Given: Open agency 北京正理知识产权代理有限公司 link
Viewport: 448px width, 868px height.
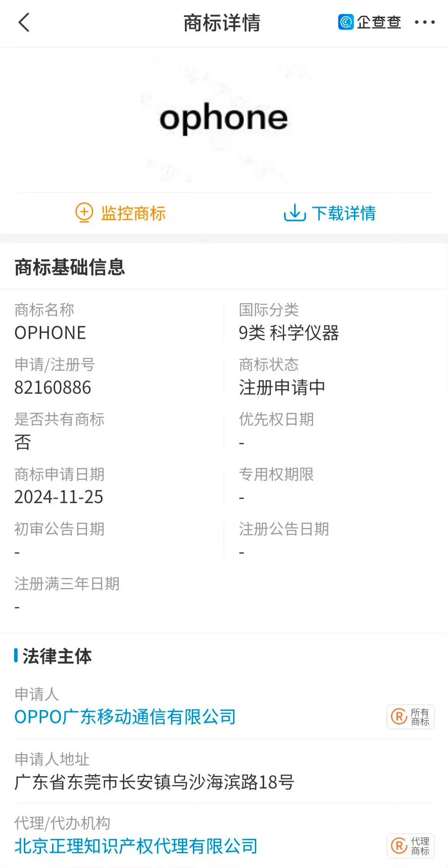Looking at the screenshot, I should point(136,846).
